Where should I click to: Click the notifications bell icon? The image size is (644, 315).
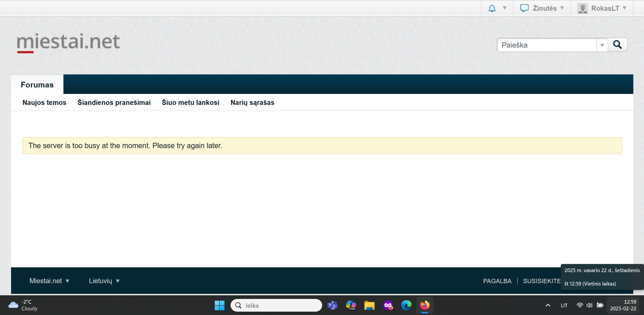[492, 8]
